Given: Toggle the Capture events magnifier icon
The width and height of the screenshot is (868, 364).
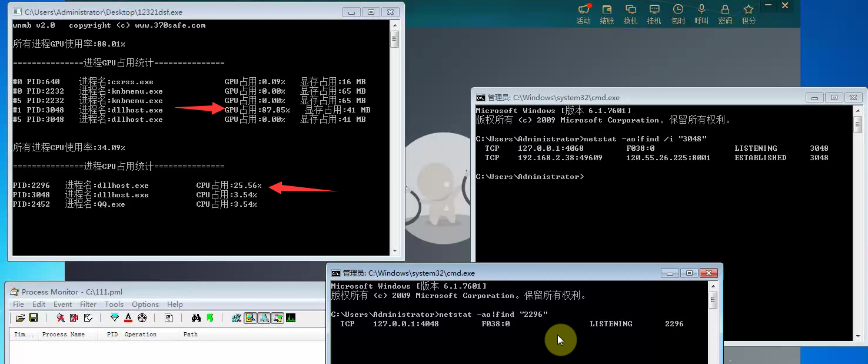Looking at the screenshot, I should click(61, 318).
